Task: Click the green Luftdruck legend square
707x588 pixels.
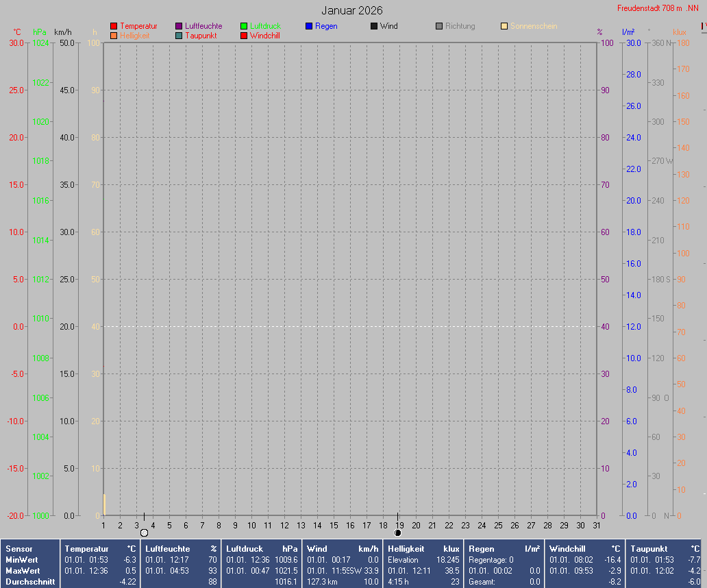Action: pos(244,26)
